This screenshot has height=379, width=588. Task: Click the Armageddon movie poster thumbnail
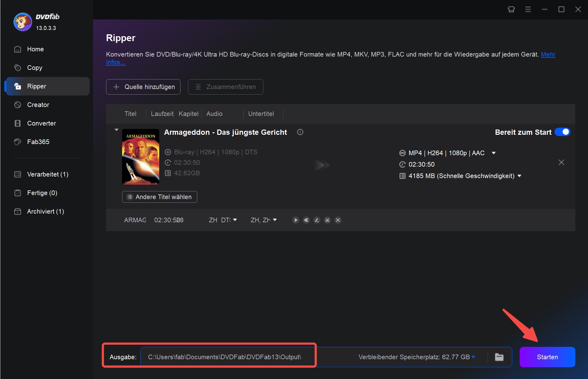141,157
